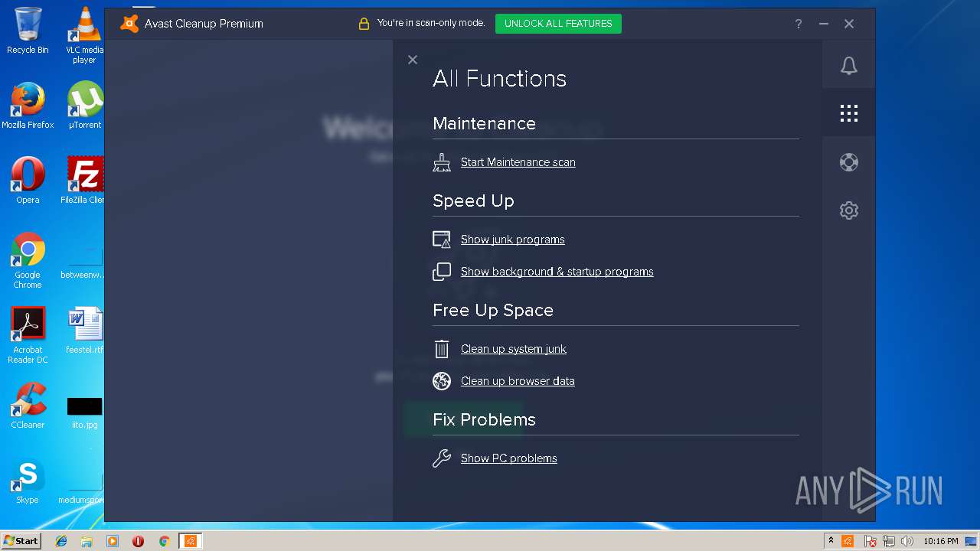
Task: Select the iito.jpg desktop file
Action: 84,412
